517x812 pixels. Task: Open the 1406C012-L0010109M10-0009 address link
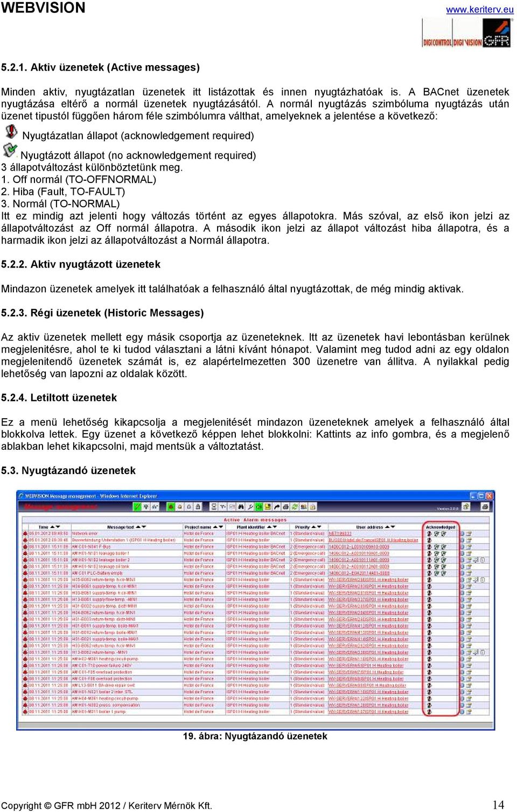[359, 547]
